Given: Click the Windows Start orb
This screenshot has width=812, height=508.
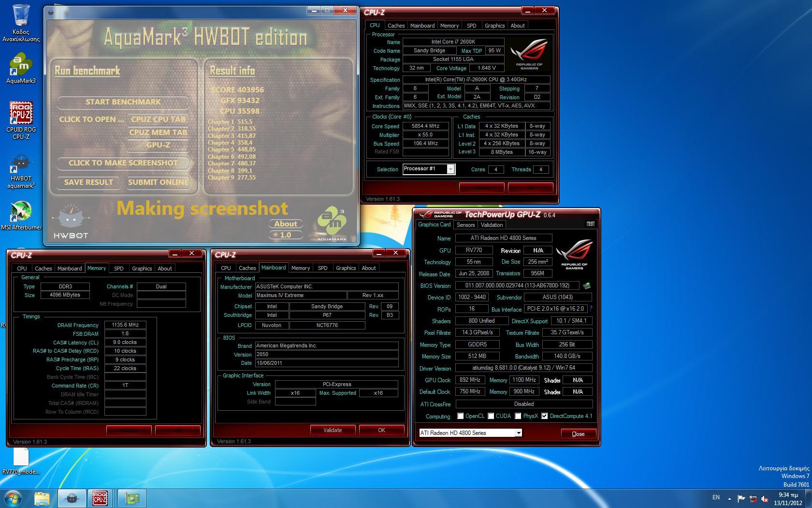Looking at the screenshot, I should [13, 498].
